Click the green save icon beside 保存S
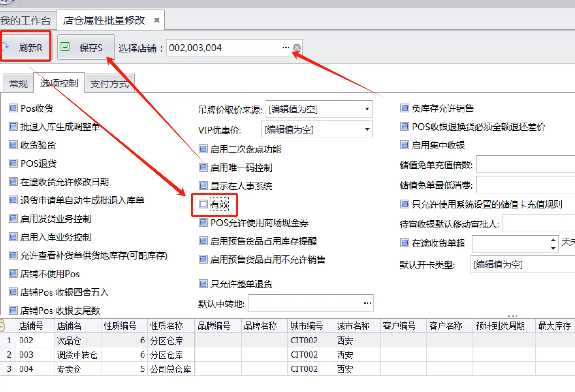The image size is (575, 392). [x=65, y=47]
